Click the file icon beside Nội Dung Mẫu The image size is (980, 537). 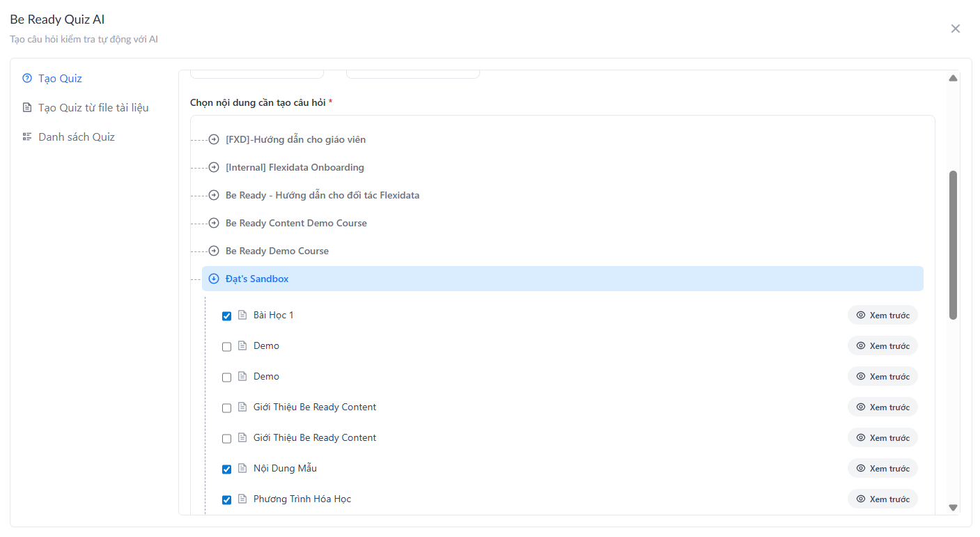[242, 468]
